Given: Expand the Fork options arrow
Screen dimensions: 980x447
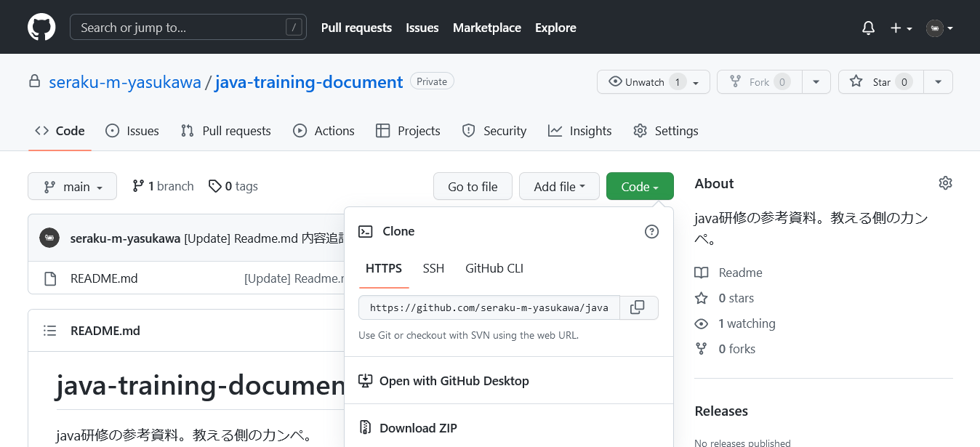Looking at the screenshot, I should tap(816, 82).
